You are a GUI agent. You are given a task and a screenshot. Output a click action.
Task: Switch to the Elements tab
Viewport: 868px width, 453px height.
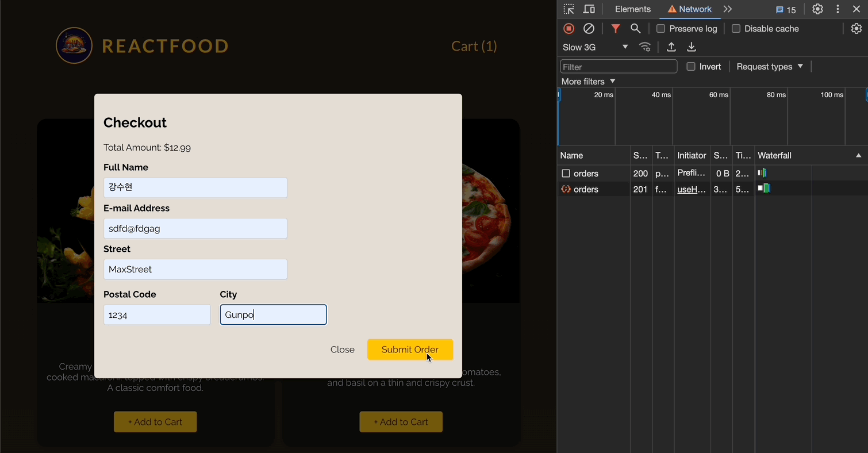click(633, 9)
